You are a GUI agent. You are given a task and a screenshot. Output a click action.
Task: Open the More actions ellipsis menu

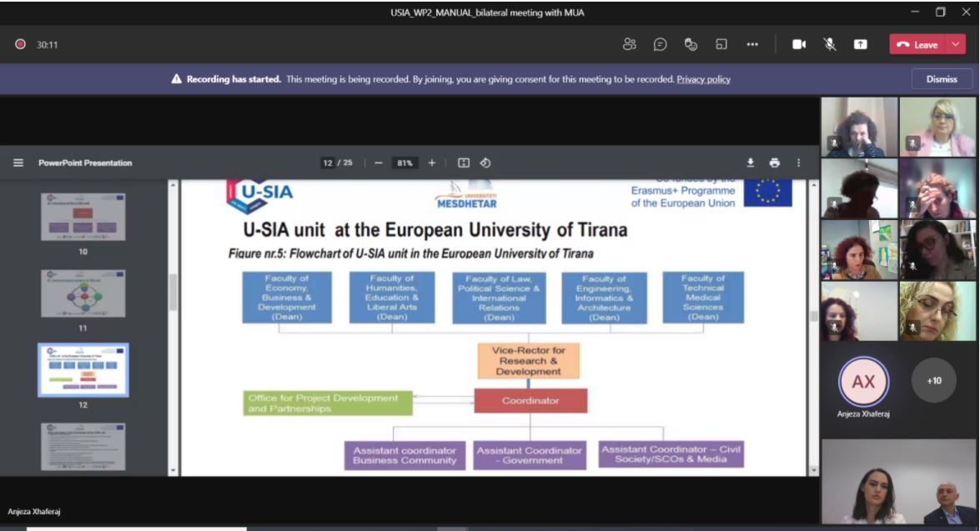752,44
